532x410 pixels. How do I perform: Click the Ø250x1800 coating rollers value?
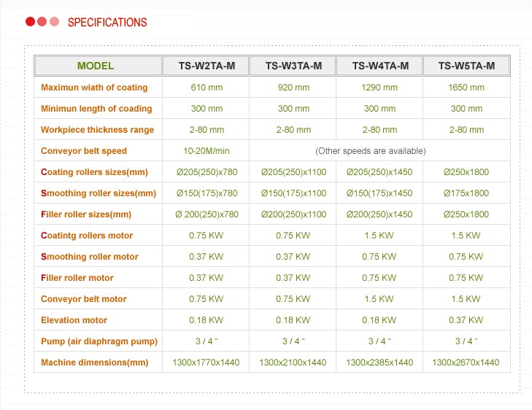tap(466, 172)
